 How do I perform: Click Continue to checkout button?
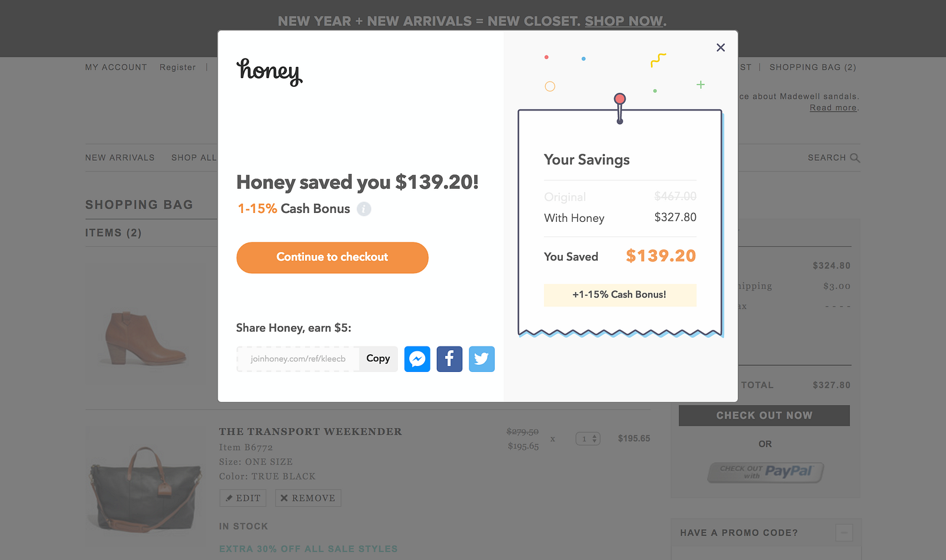tap(332, 257)
